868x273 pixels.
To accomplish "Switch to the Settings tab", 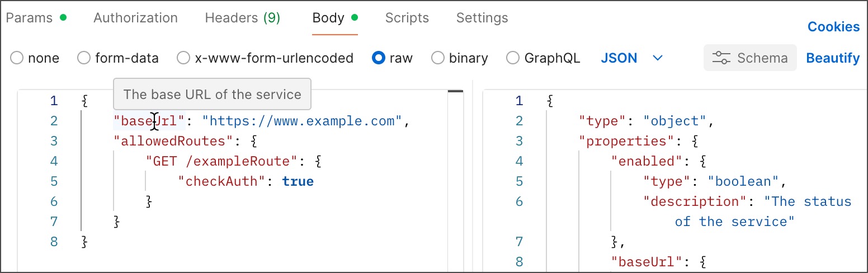I will point(482,18).
